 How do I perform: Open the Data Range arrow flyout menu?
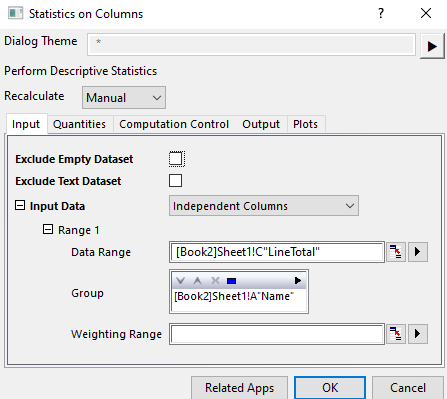[x=418, y=252]
